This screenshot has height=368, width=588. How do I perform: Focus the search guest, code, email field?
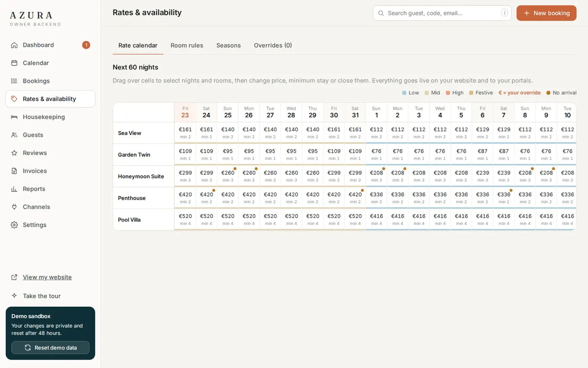tap(442, 13)
